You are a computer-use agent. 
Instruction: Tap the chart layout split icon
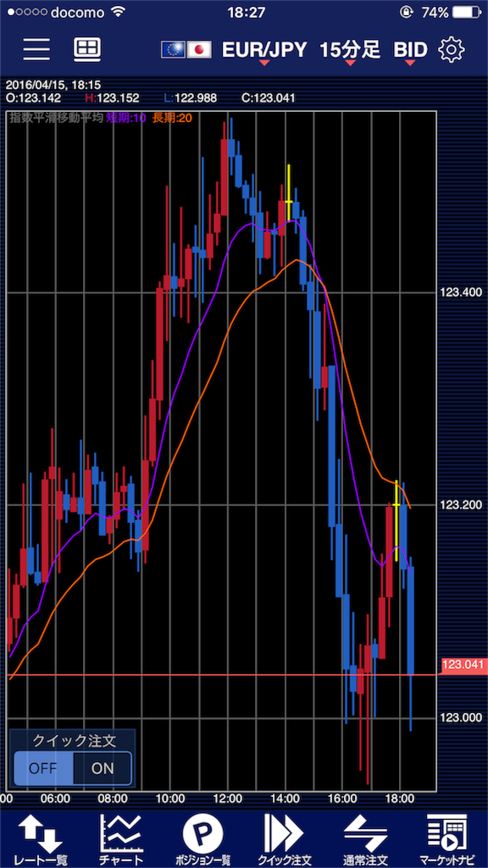point(87,49)
